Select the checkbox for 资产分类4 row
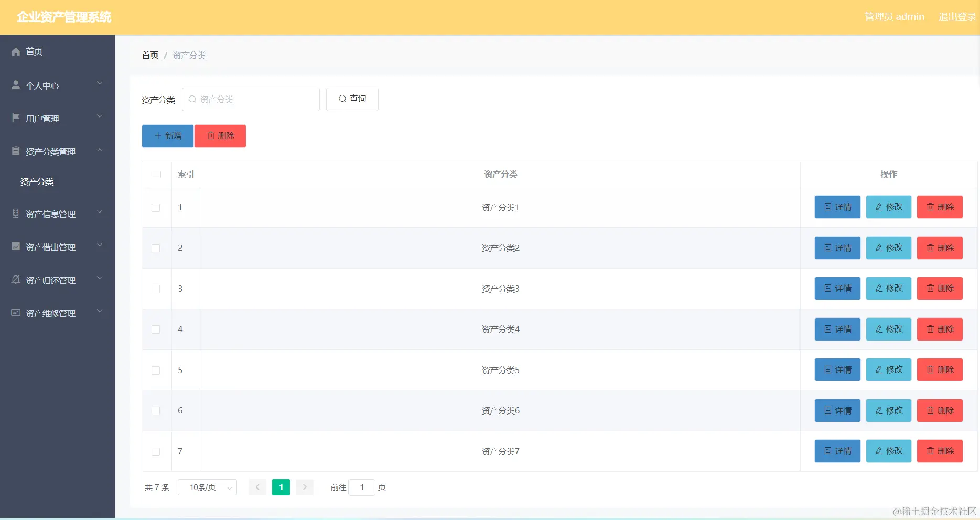The width and height of the screenshot is (980, 520). pos(156,330)
